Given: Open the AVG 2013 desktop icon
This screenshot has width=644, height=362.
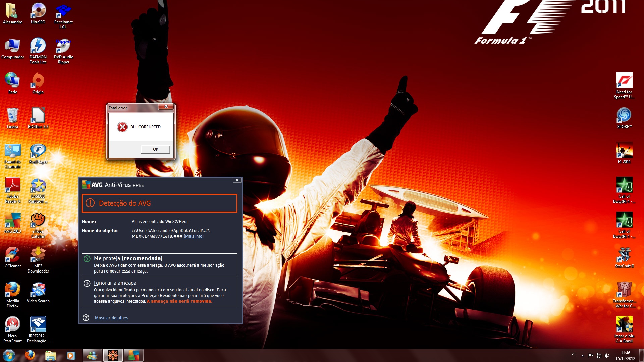Looking at the screenshot, I should [x=12, y=220].
